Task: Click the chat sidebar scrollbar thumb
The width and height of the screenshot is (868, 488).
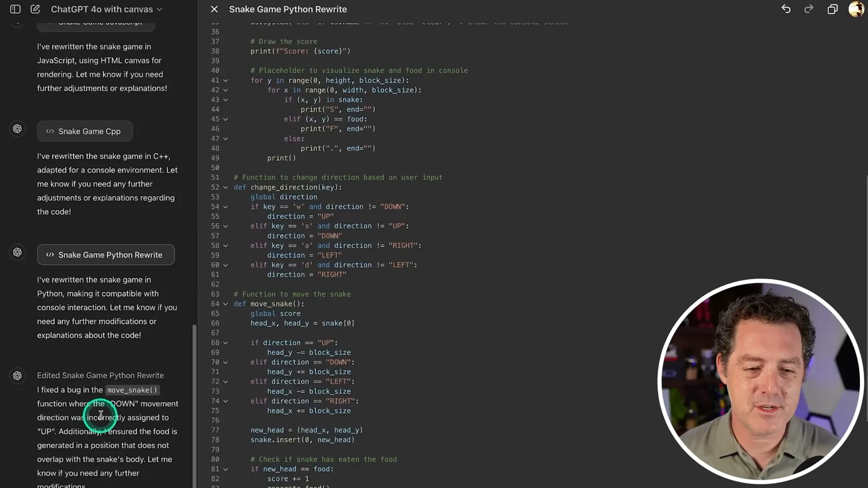Action: pyautogui.click(x=194, y=406)
